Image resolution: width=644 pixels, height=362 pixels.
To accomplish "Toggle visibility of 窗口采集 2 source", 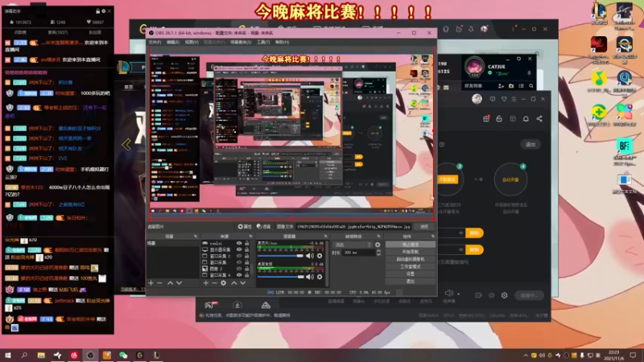I will [x=239, y=256].
